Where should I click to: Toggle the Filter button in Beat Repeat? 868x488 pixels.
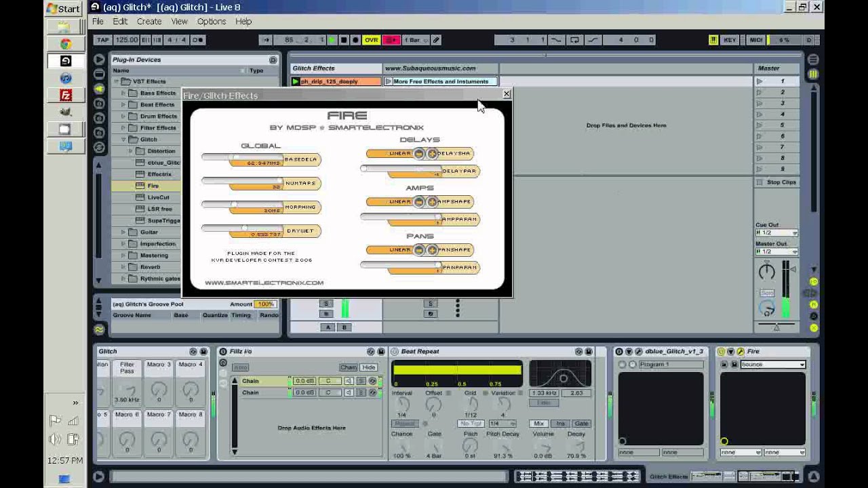(x=544, y=403)
